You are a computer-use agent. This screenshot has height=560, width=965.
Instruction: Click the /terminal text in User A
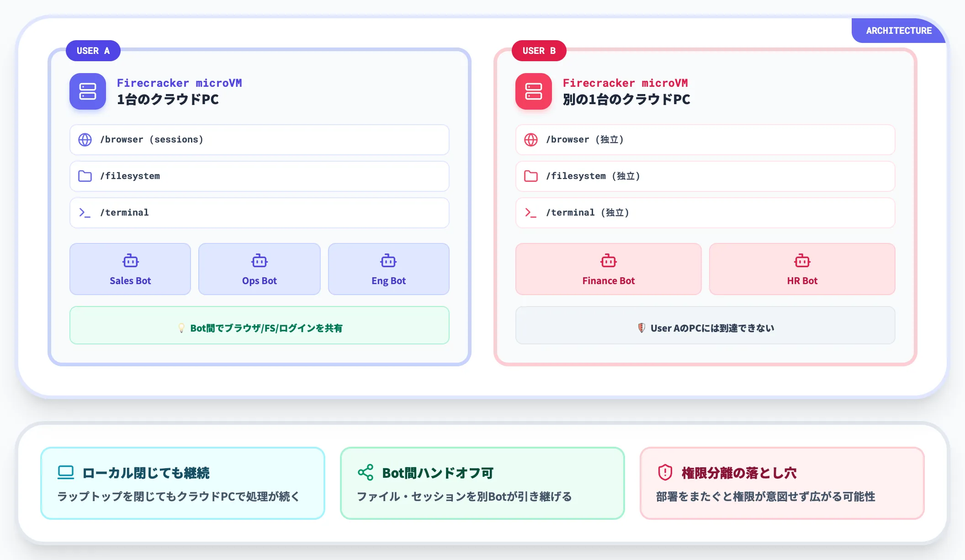click(124, 213)
